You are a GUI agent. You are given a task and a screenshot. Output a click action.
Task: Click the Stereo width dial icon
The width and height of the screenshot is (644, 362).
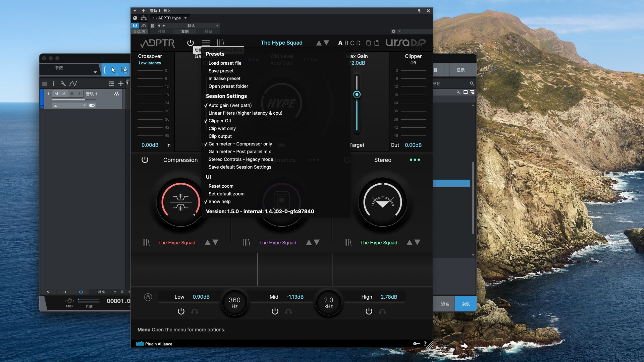coord(382,202)
